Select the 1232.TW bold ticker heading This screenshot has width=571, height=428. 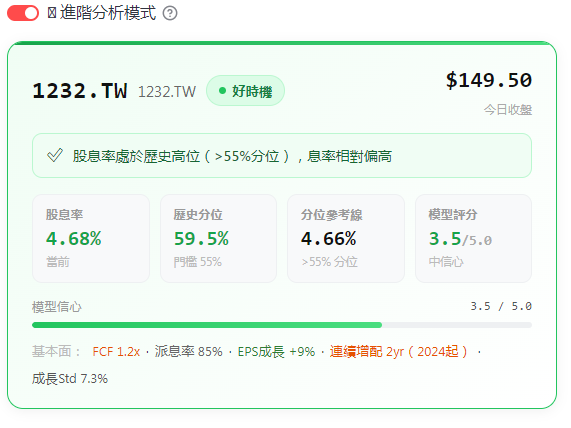[80, 91]
